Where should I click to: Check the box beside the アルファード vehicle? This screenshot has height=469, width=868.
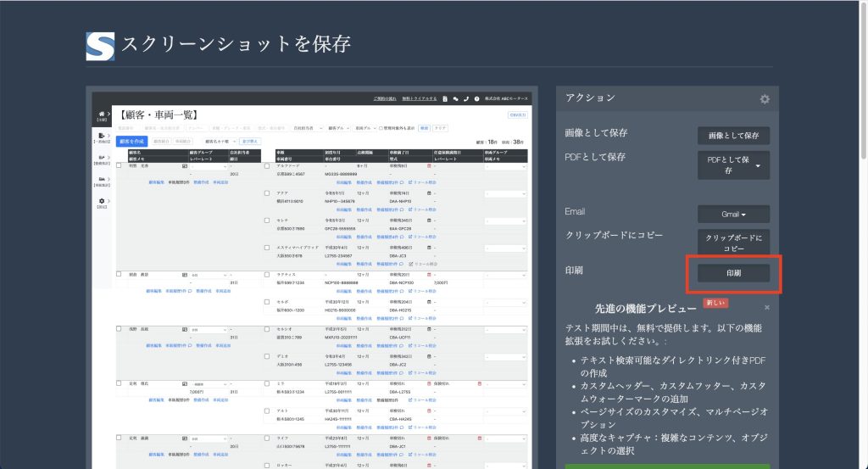click(x=268, y=166)
